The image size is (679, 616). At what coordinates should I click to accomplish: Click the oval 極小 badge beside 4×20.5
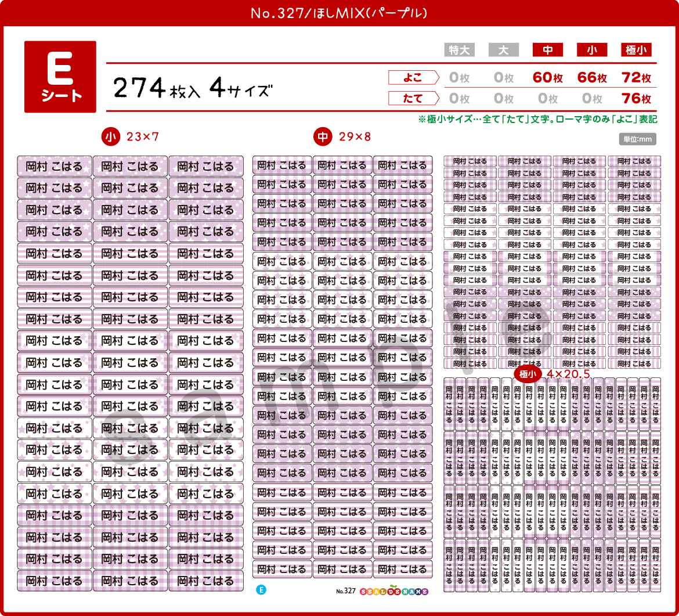click(x=528, y=374)
